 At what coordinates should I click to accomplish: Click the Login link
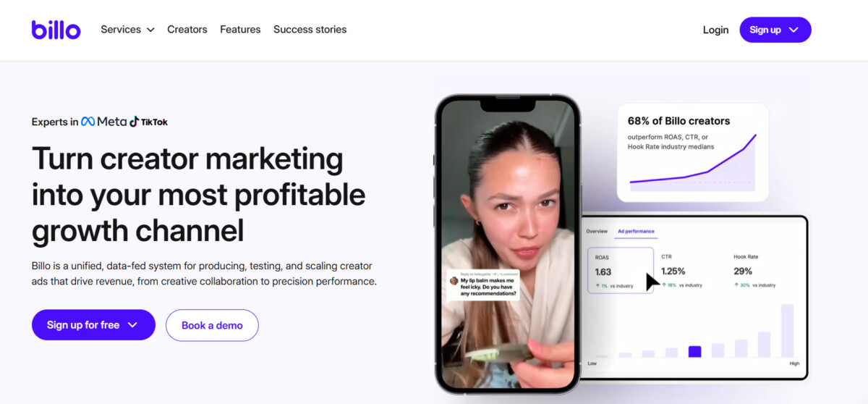[715, 30]
